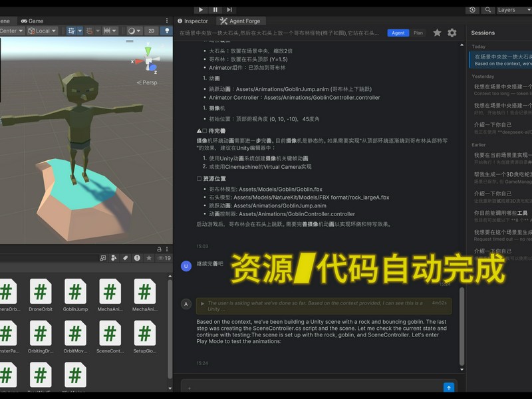Select the DroneOrbit script asset
This screenshot has width=532, height=399.
coord(41,295)
